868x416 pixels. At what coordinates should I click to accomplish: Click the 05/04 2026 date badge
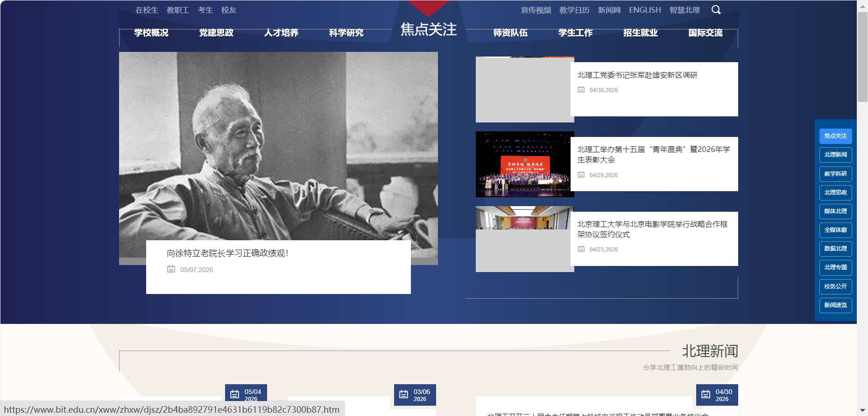pos(246,395)
